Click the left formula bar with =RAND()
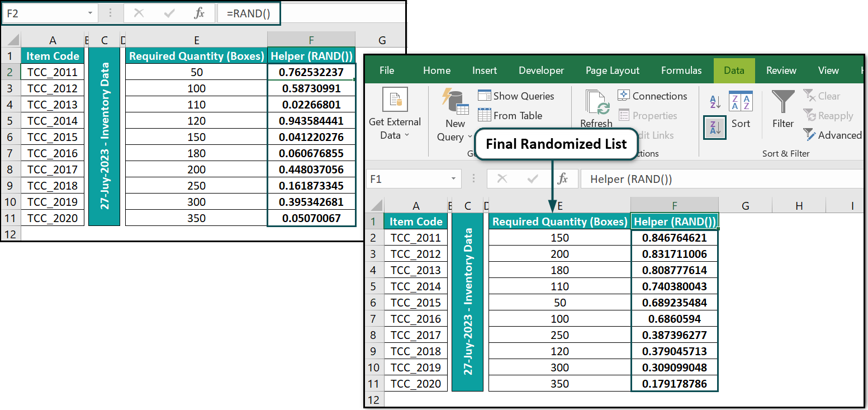The width and height of the screenshot is (868, 410). [310, 13]
